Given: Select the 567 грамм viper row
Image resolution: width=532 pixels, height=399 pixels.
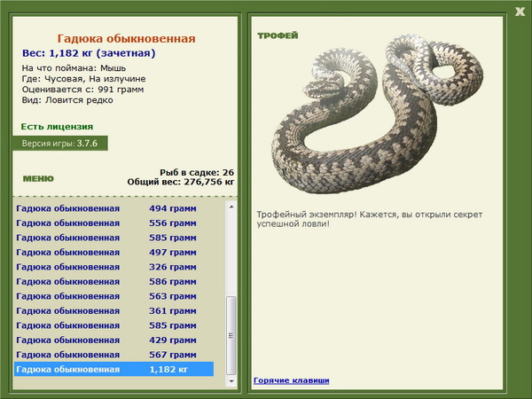Looking at the screenshot, I should [x=114, y=354].
